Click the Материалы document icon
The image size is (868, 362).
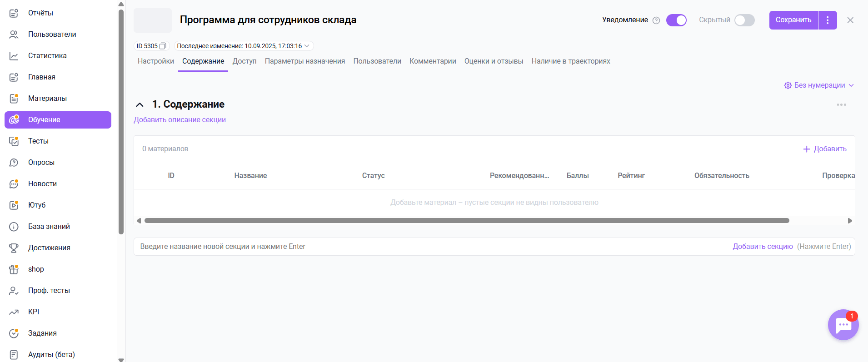(14, 99)
